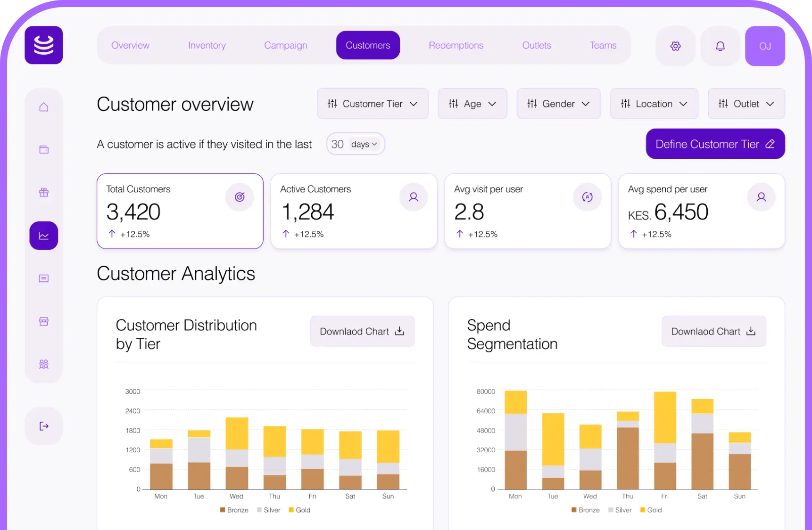Toggle the Gold legend swatch

[x=291, y=510]
